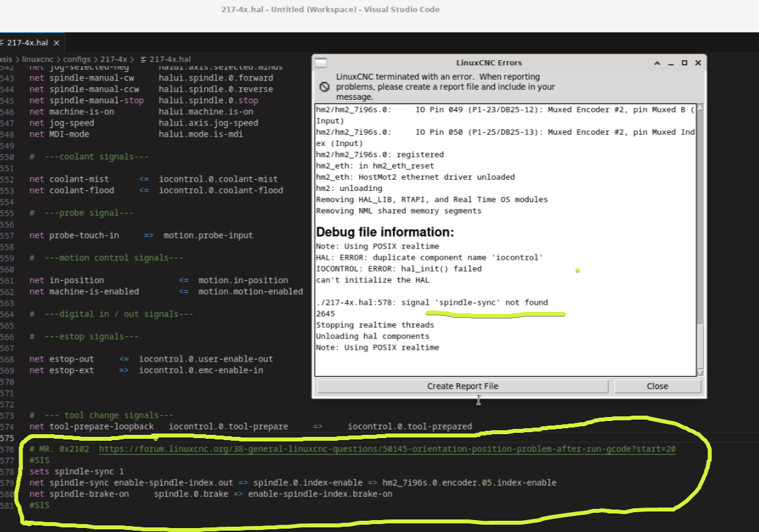Click 'net tool-prepare-loopback' code line
This screenshot has width=759, height=532.
[251, 426]
